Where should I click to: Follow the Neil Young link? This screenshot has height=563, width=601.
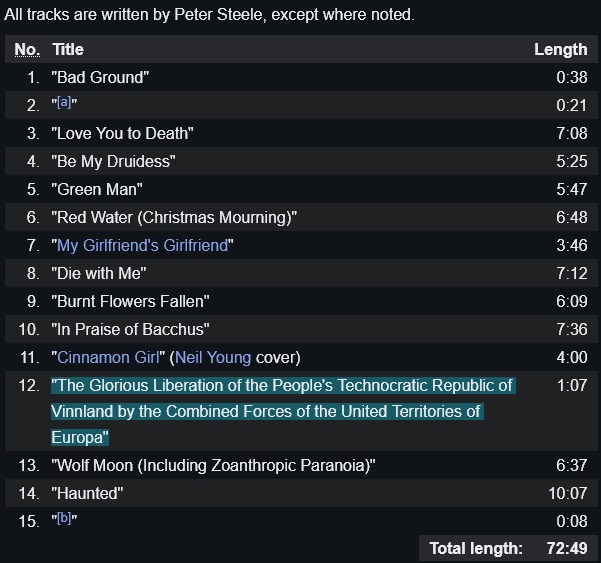pyautogui.click(x=213, y=357)
